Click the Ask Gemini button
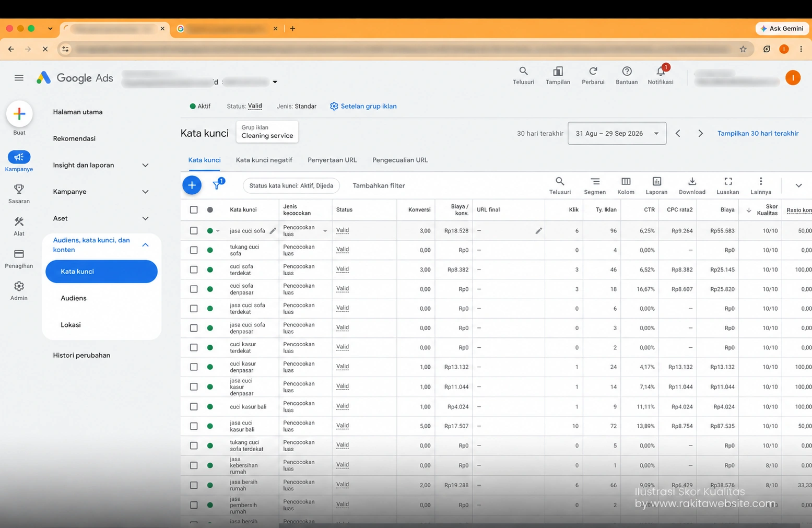812x528 pixels. click(x=782, y=28)
